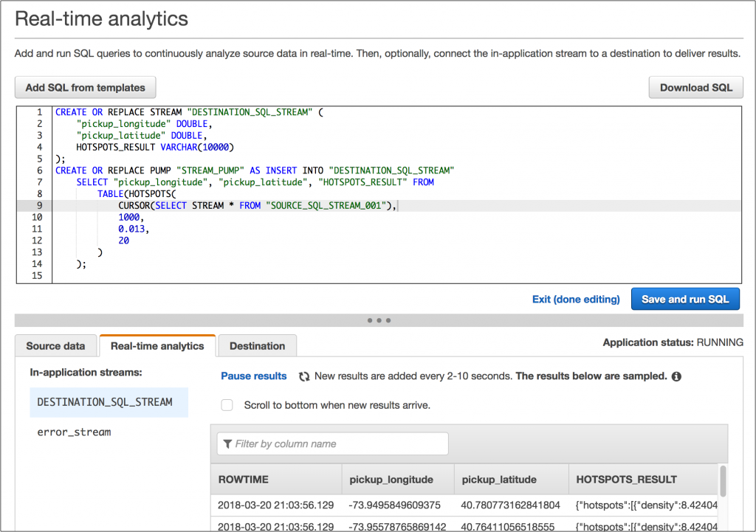Click the CURSOR(SELECT STREAM line in editor
Viewport: 756px width, 532px height.
[x=258, y=206]
